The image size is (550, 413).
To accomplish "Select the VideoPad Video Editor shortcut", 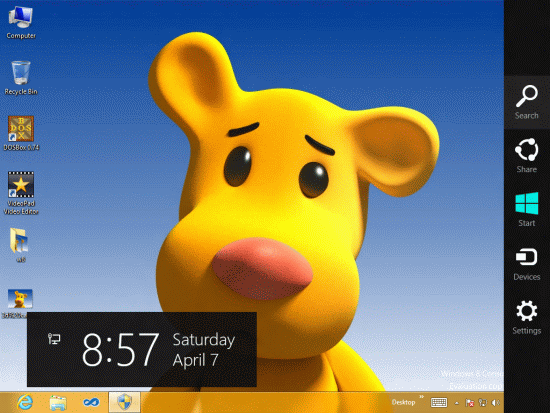I will coord(21,193).
